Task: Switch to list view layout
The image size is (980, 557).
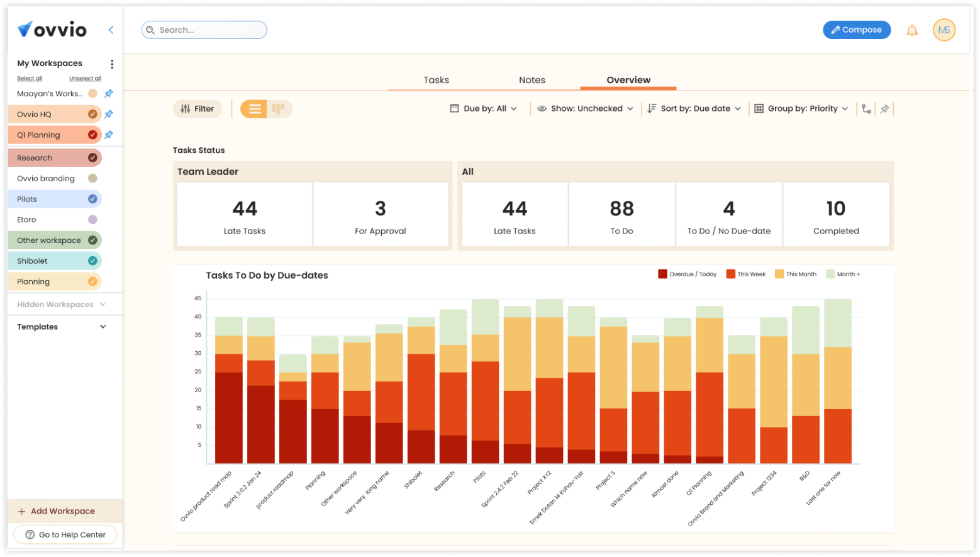Action: pyautogui.click(x=254, y=109)
